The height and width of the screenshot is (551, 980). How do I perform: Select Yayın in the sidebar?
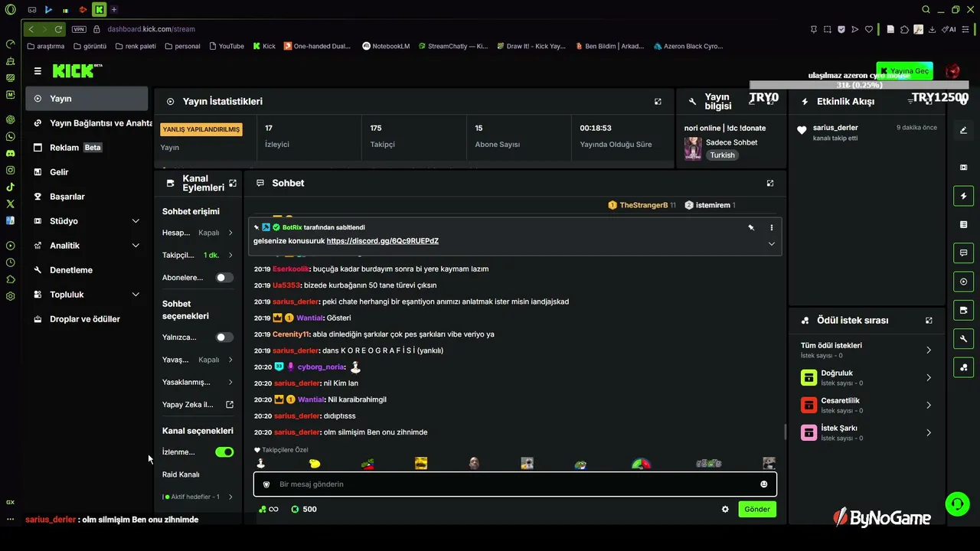pyautogui.click(x=87, y=99)
